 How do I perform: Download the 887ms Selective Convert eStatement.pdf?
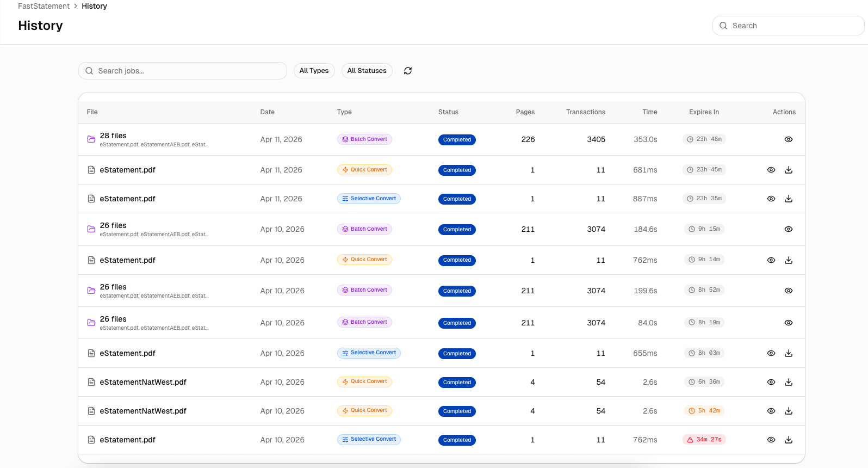(789, 199)
